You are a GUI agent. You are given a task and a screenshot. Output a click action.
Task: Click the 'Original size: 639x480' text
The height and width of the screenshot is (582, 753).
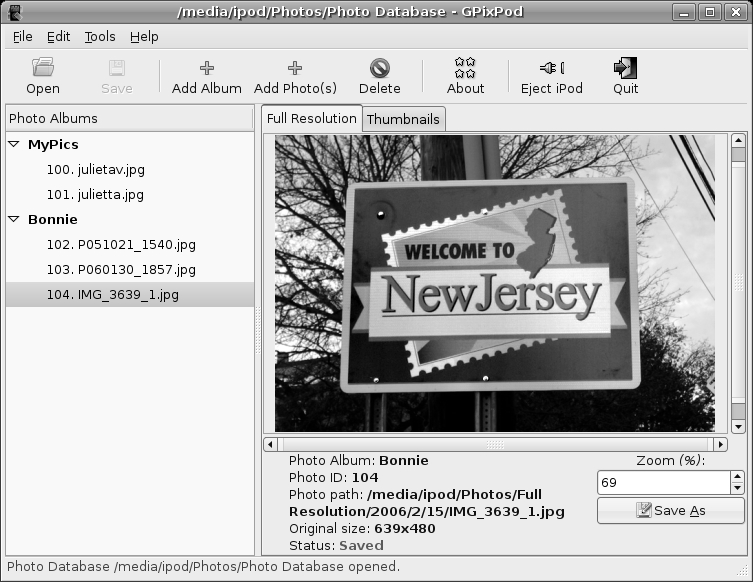click(x=362, y=529)
